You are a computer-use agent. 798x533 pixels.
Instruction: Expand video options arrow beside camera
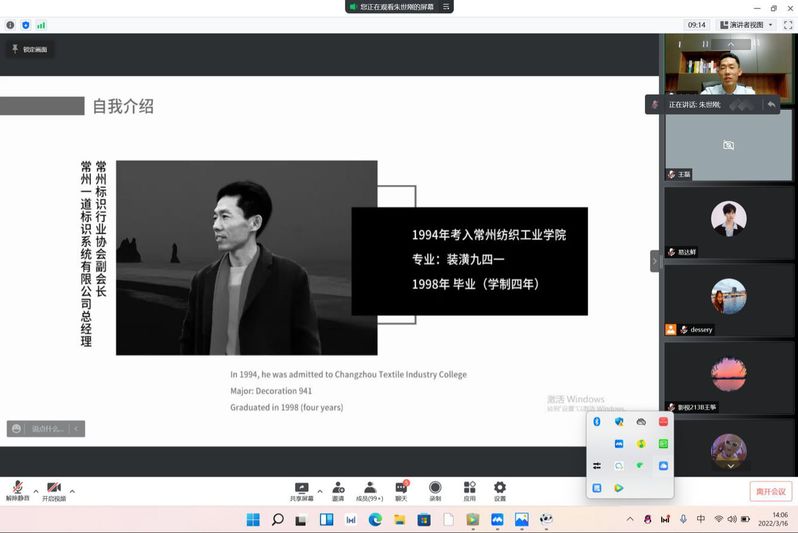point(72,491)
